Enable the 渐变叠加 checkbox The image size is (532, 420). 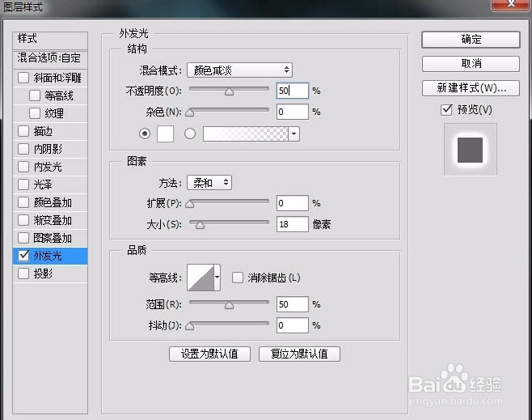(23, 220)
